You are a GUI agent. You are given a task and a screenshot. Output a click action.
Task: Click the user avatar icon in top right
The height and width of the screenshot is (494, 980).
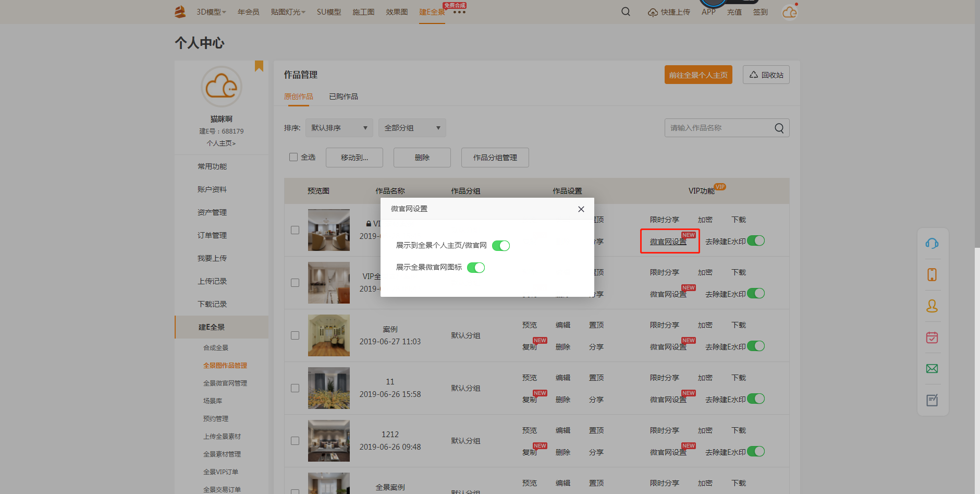pos(789,12)
